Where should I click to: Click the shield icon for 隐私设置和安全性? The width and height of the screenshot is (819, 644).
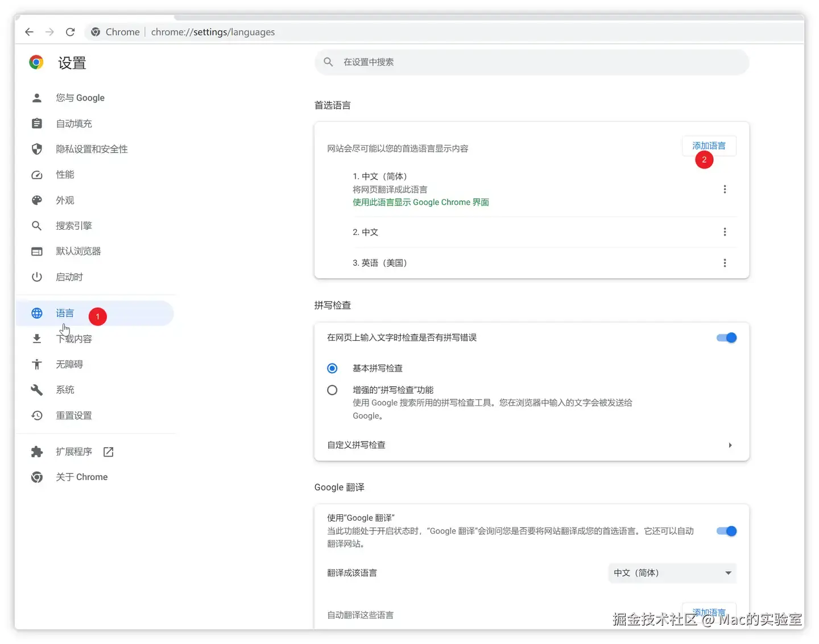tap(37, 149)
